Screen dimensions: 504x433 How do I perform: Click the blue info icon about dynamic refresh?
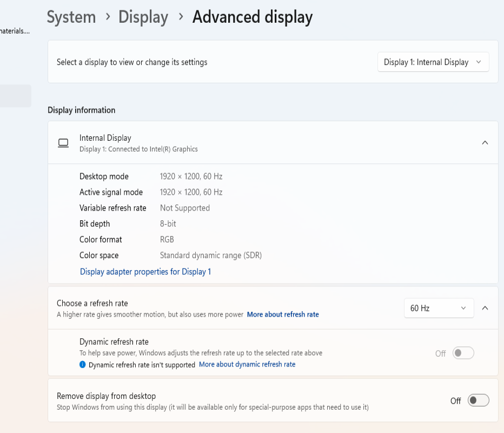pos(83,364)
